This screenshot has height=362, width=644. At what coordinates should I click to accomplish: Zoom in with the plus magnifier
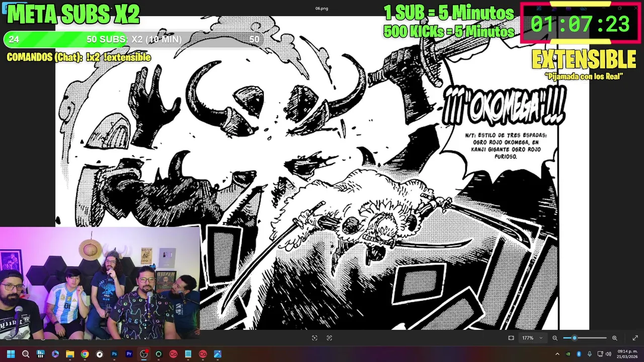click(614, 338)
